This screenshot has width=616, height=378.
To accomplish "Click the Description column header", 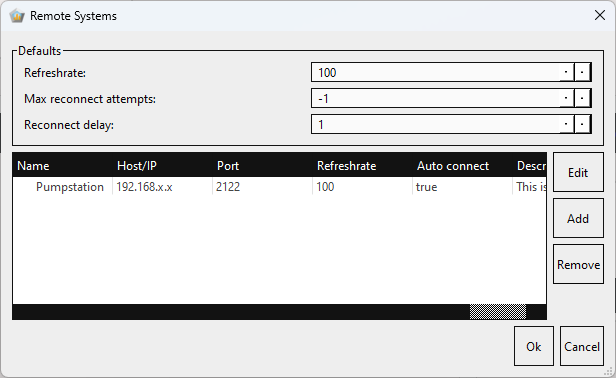I will [x=530, y=165].
